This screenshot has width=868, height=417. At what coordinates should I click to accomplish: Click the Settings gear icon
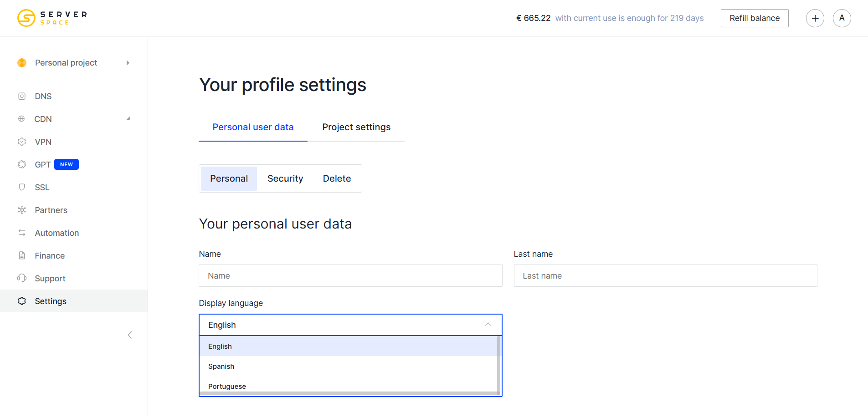tap(22, 301)
